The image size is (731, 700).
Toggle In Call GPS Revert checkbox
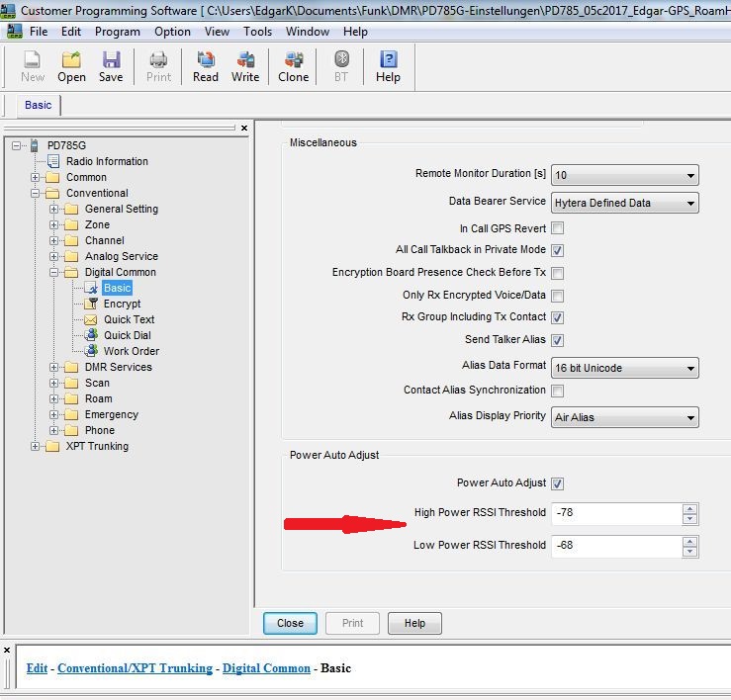coord(557,228)
